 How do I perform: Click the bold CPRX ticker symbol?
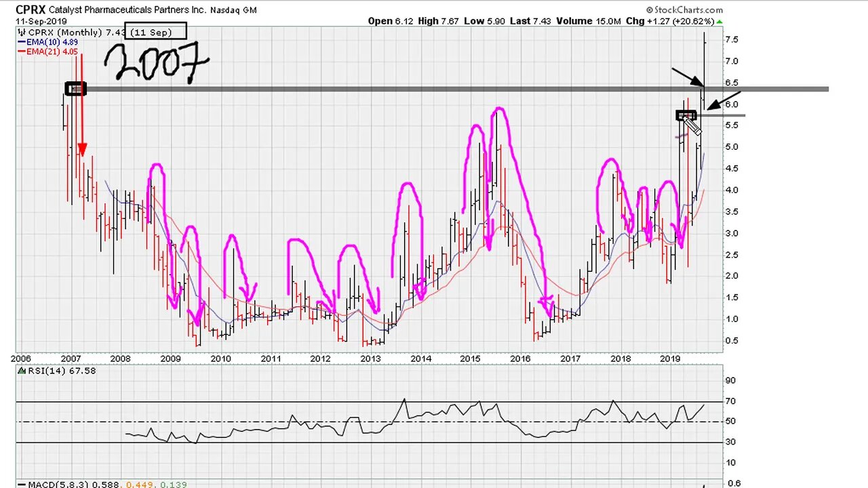click(31, 10)
